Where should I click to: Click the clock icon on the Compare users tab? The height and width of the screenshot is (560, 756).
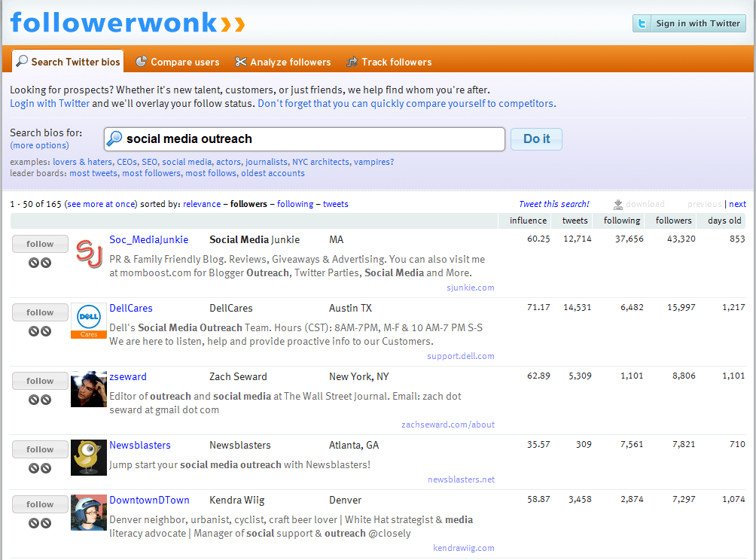pos(141,62)
